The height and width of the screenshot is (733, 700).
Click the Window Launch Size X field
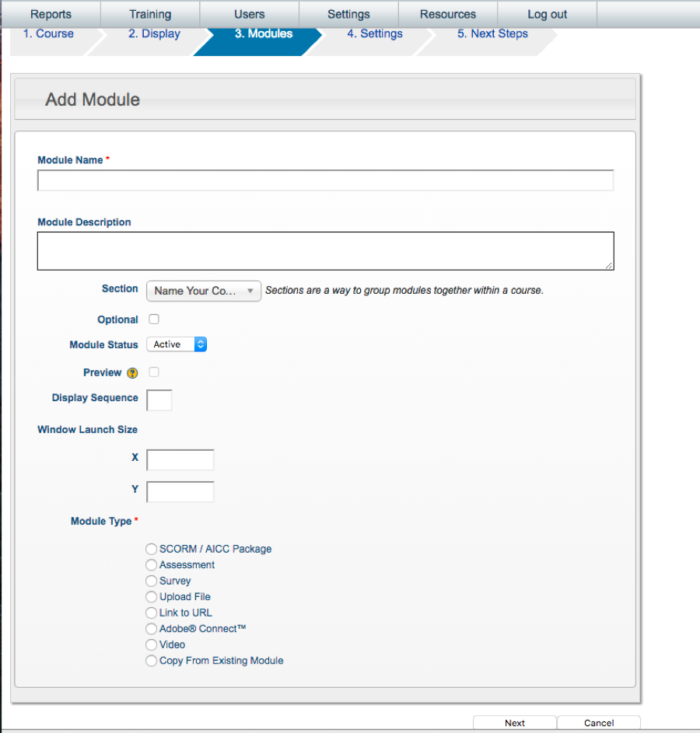(x=180, y=460)
